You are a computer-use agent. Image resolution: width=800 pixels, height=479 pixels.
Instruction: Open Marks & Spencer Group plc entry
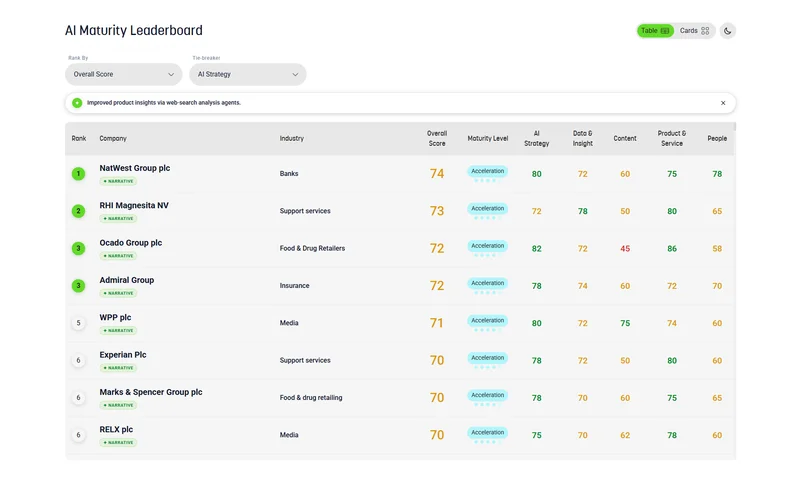coord(151,392)
